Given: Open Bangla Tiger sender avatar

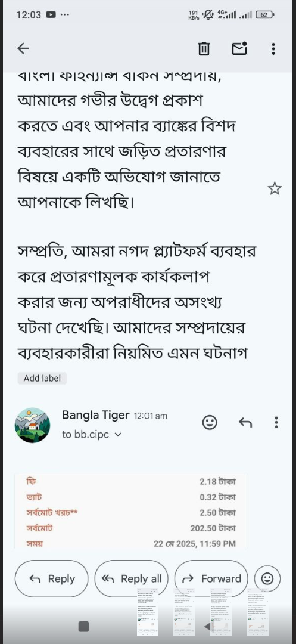Looking at the screenshot, I should tap(32, 425).
